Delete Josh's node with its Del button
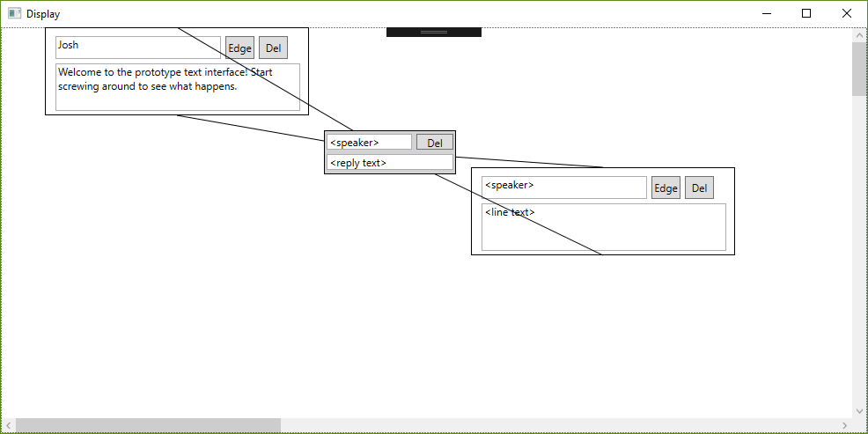868x434 pixels. click(273, 48)
